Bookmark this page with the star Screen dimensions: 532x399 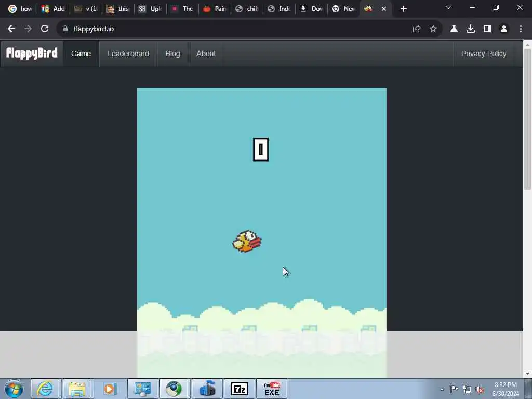click(x=433, y=29)
